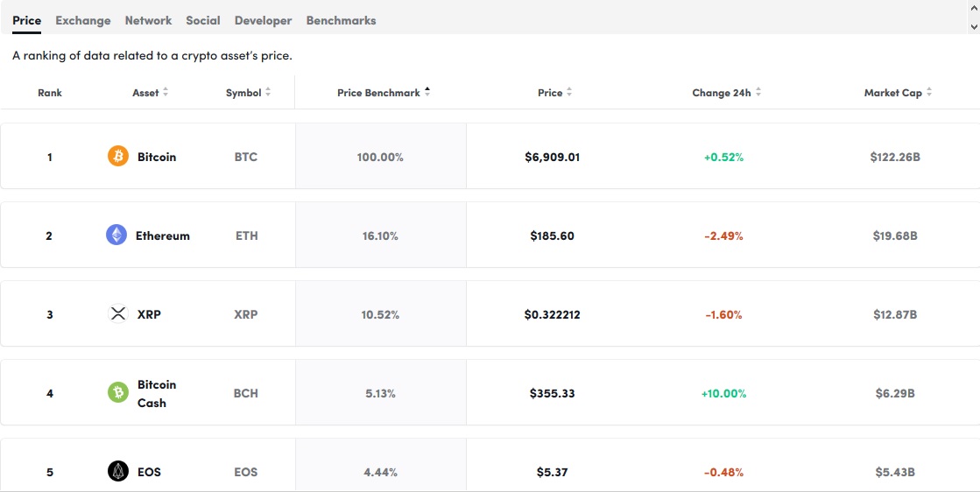Viewport: 980px width, 492px height.
Task: Sort by Change 24h column
Action: (758, 93)
